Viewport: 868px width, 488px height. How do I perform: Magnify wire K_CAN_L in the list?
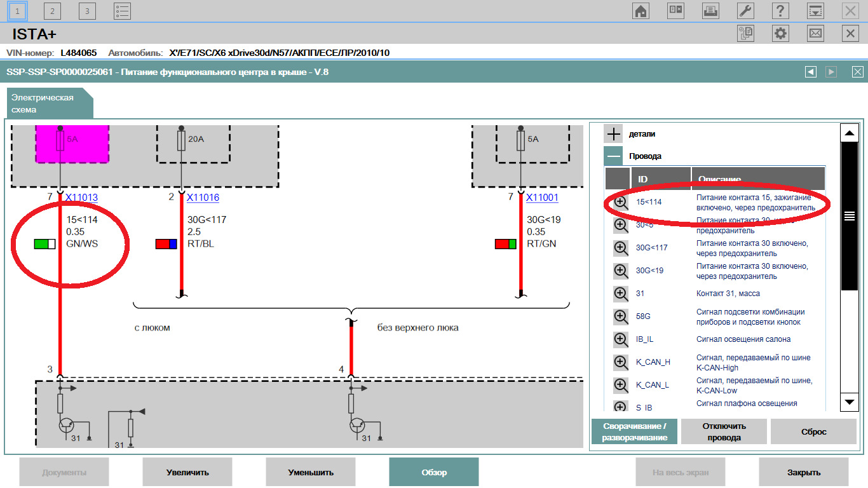(621, 385)
